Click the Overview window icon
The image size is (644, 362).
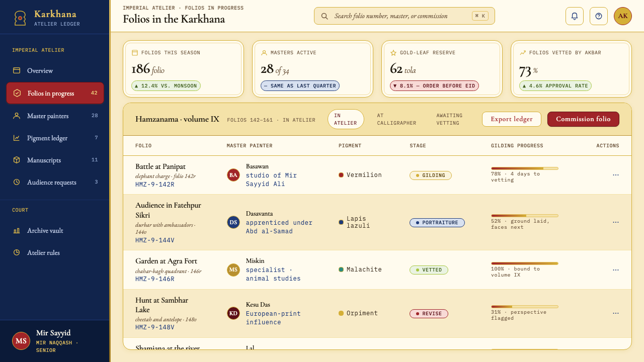click(17, 71)
